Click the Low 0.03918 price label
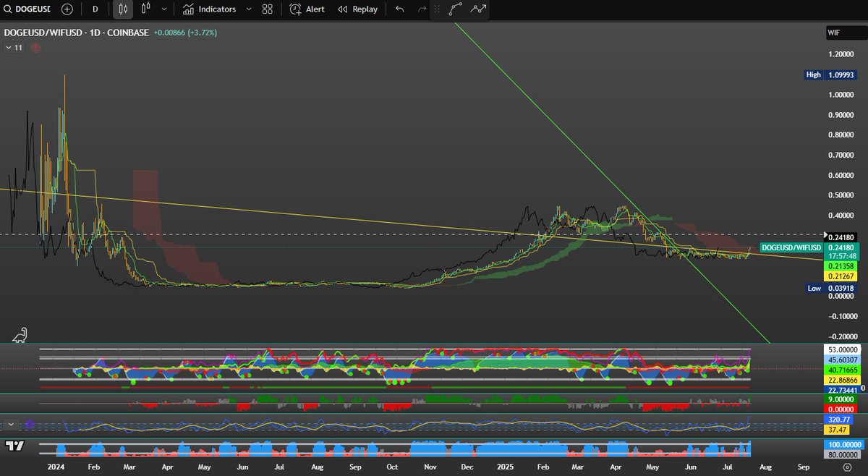This screenshot has width=868, height=476. pyautogui.click(x=830, y=288)
